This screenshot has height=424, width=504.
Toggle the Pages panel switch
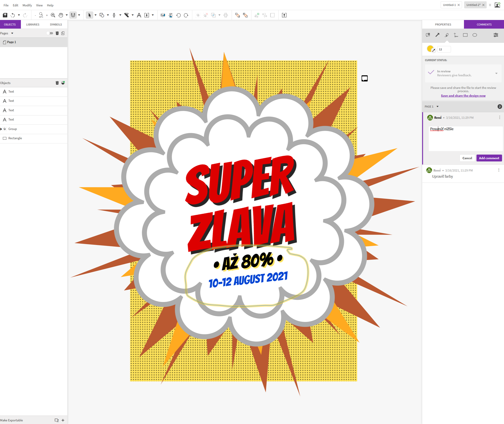click(x=50, y=33)
